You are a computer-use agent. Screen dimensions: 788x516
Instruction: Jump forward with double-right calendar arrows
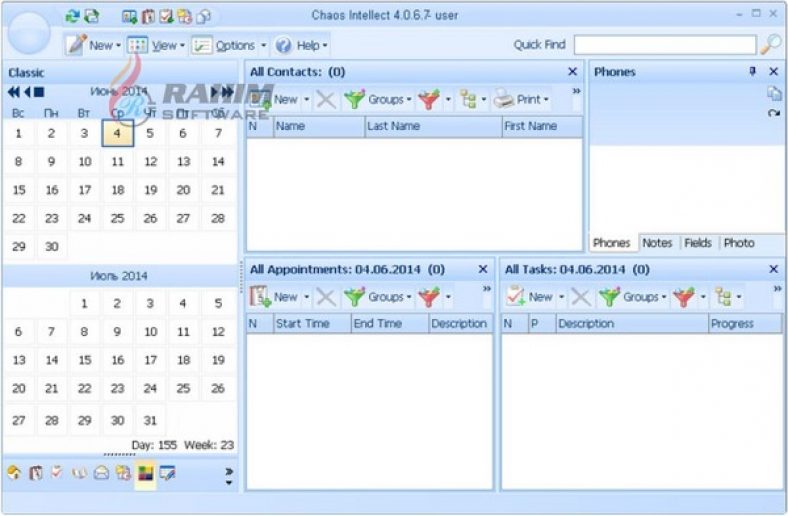point(227,92)
